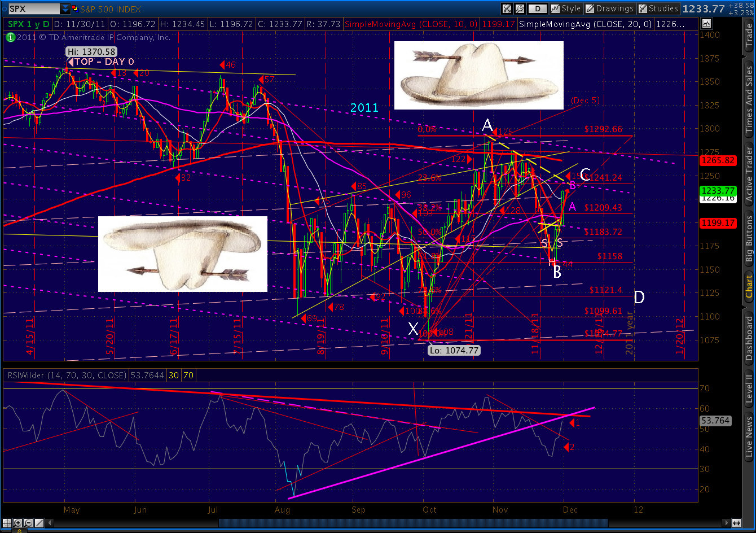Viewport: 756px width, 533px height.
Task: Open the SPX symbol dropdown arrow
Action: (65, 8)
